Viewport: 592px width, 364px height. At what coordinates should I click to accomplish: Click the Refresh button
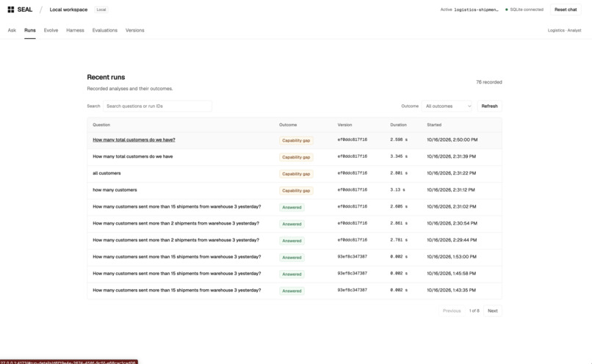coord(489,106)
